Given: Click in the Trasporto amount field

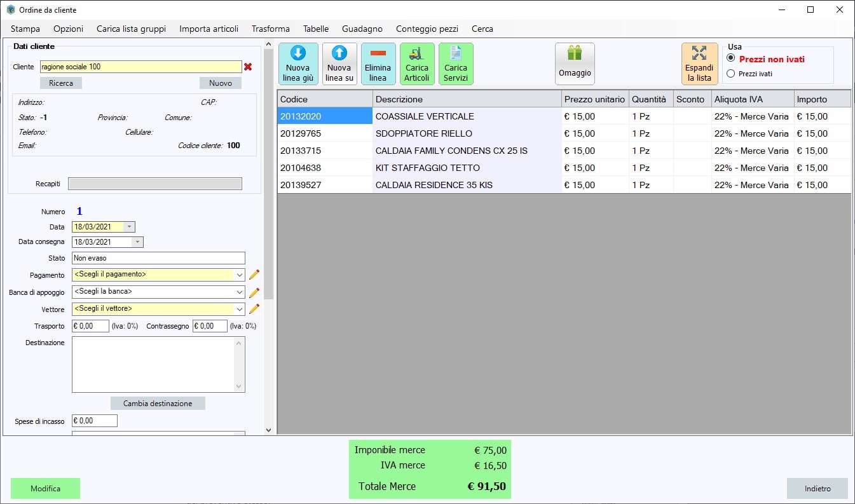Looking at the screenshot, I should (x=90, y=326).
